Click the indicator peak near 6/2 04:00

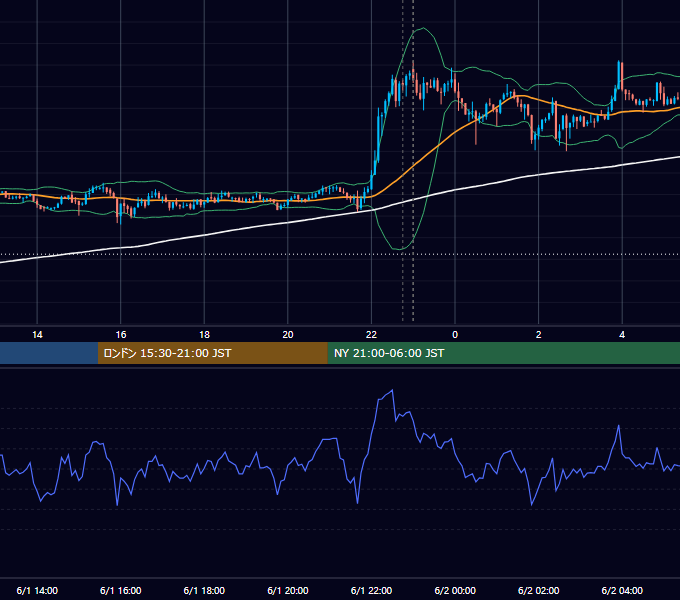click(618, 426)
